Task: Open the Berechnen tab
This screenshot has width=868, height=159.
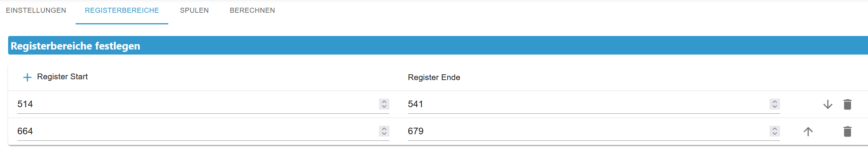Action: 252,10
